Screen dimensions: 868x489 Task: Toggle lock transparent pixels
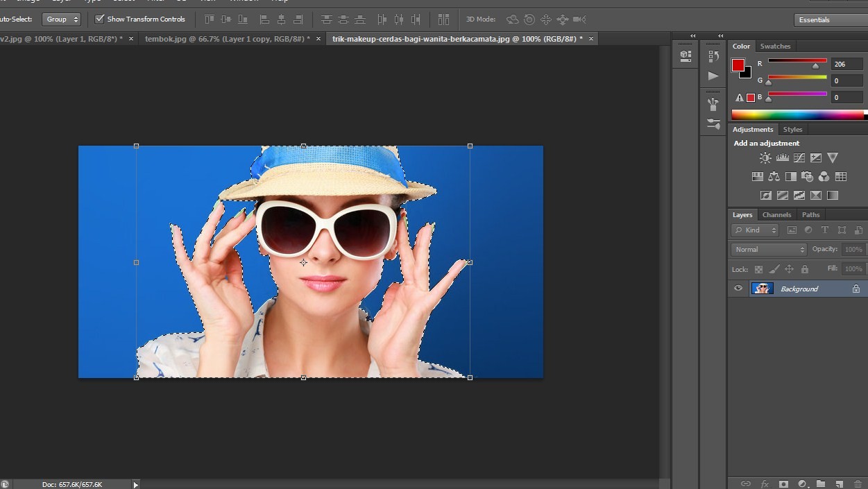(x=758, y=269)
